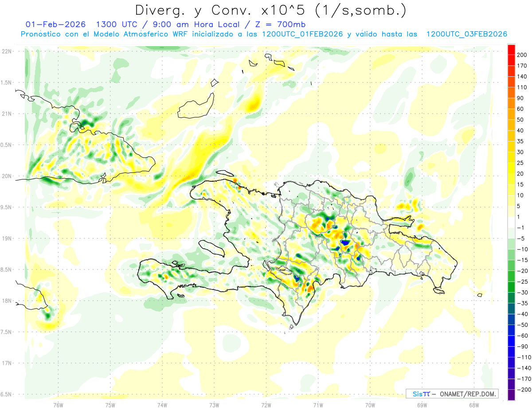Click the latitude label '18N'

click(x=6, y=301)
